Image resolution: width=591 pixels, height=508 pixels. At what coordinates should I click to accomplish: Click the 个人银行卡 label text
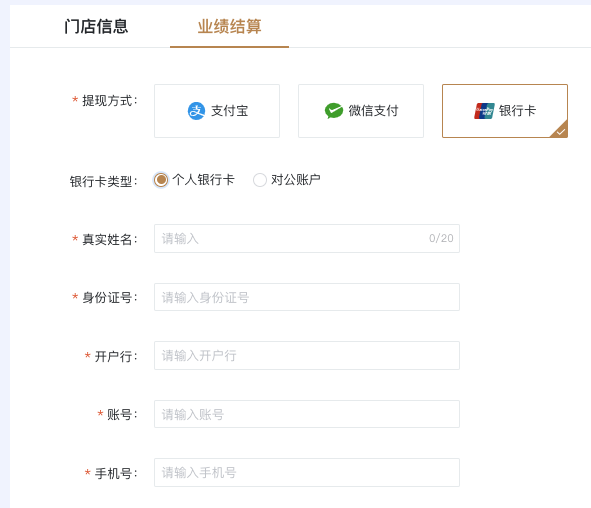[204, 180]
